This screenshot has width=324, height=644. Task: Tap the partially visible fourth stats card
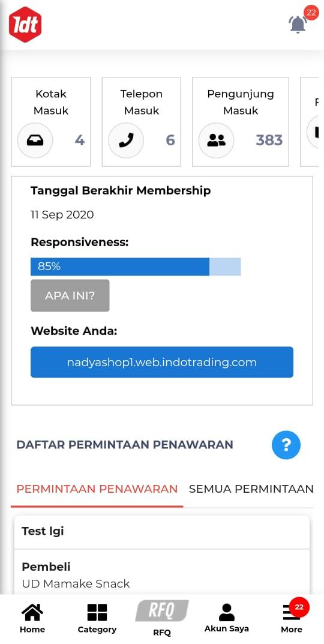pos(309,122)
